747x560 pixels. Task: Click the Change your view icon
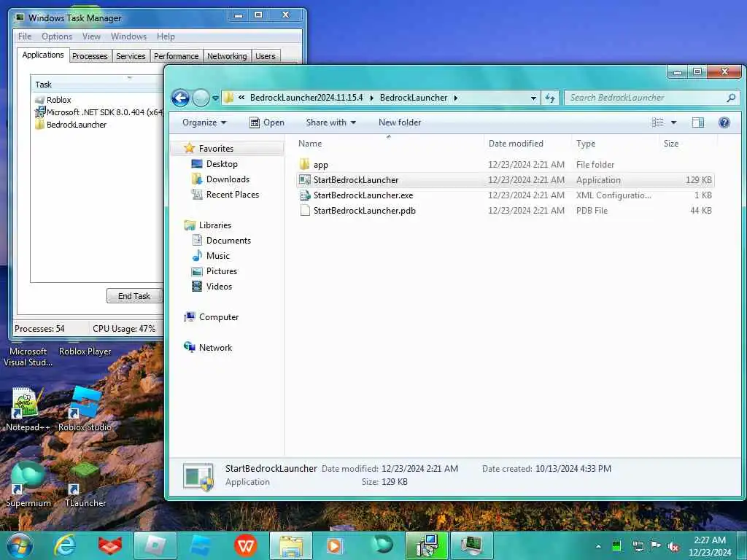click(657, 122)
